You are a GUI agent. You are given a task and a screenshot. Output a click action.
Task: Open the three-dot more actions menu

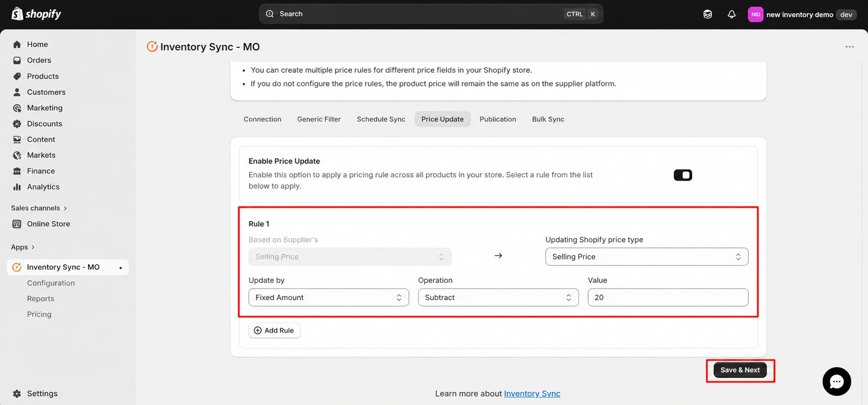pyautogui.click(x=850, y=47)
